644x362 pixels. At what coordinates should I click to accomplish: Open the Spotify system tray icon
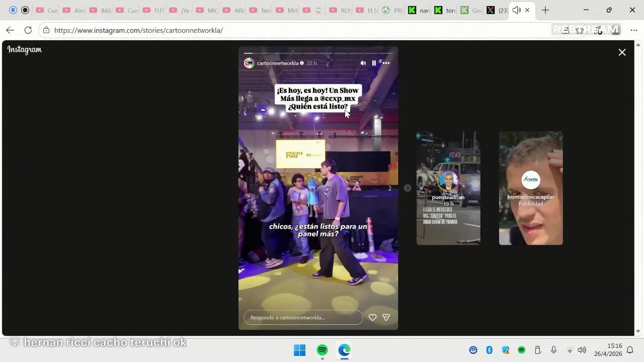(x=522, y=350)
